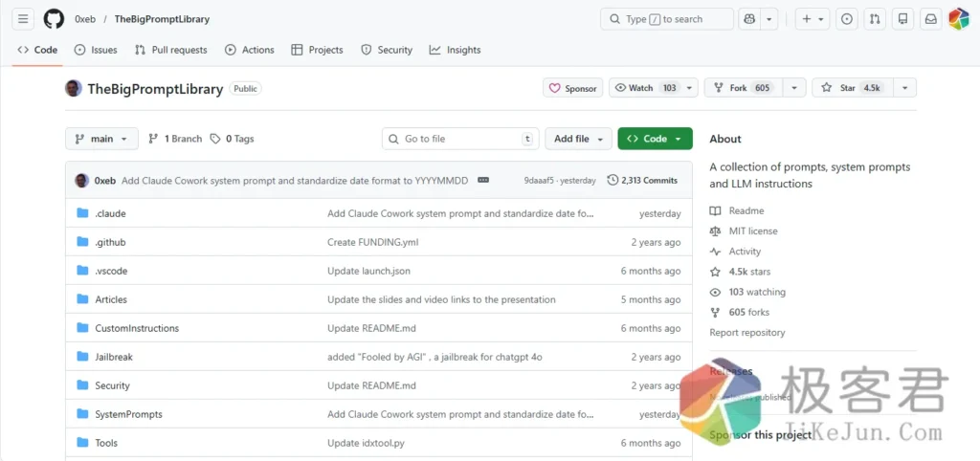The width and height of the screenshot is (980, 461).
Task: Open Copilot chat icon in header
Action: [749, 19]
